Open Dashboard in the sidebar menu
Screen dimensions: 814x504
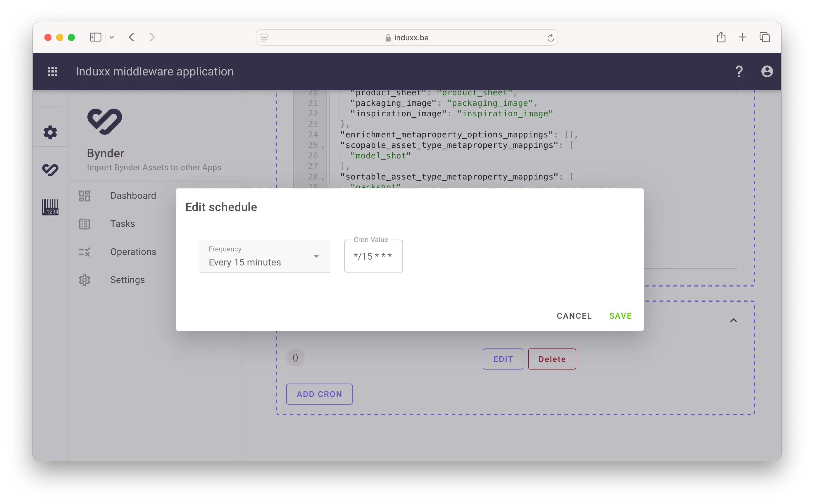click(x=133, y=196)
